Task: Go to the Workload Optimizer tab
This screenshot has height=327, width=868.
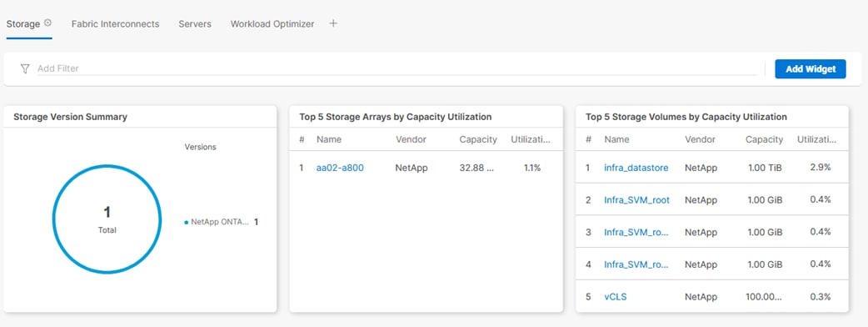Action: (x=272, y=24)
